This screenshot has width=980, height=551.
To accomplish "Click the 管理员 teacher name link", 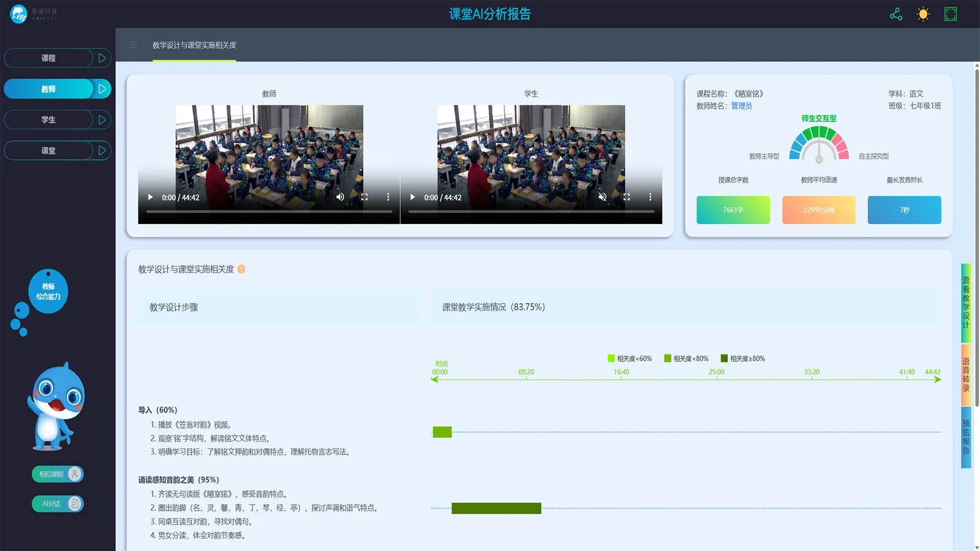I will point(742,106).
